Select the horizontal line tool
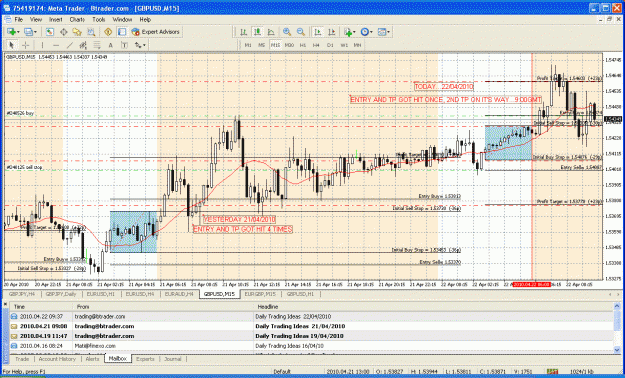This screenshot has height=378, width=625. click(x=56, y=45)
